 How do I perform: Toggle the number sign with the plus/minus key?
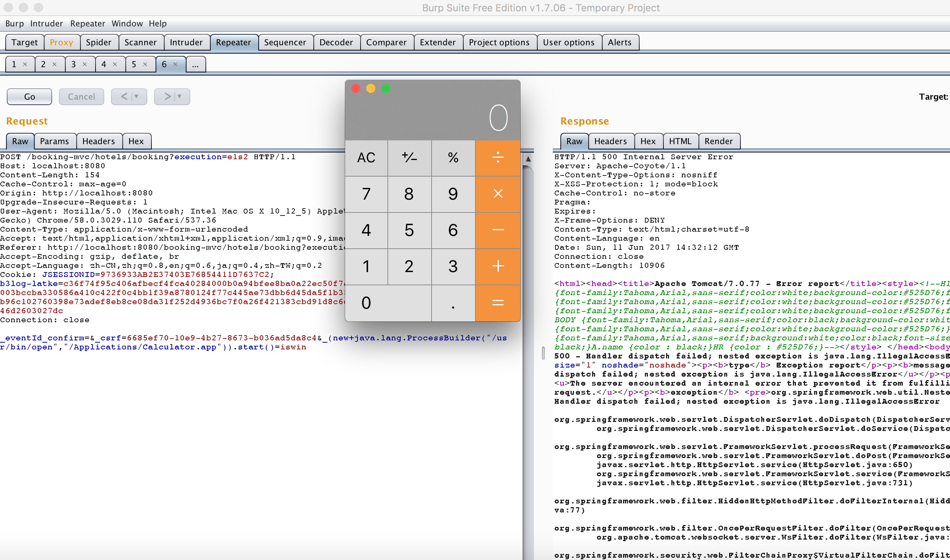(x=409, y=158)
